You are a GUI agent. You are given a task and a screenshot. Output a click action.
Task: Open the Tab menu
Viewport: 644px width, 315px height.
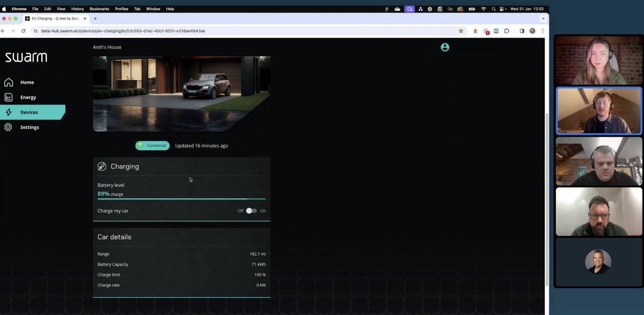137,9
